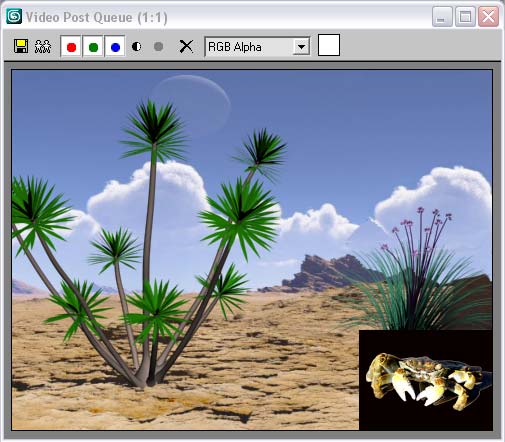The image size is (505, 442).
Task: Clear the rendered image with X icon
Action: tap(186, 46)
